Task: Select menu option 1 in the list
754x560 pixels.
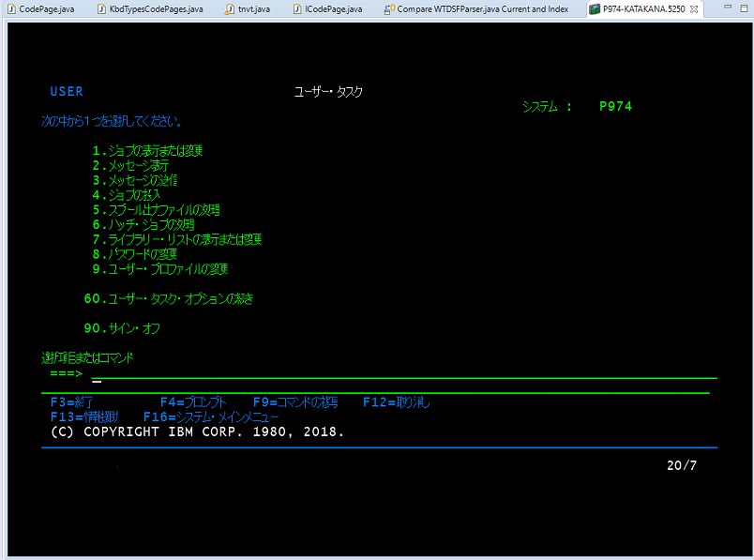Action: pos(147,151)
